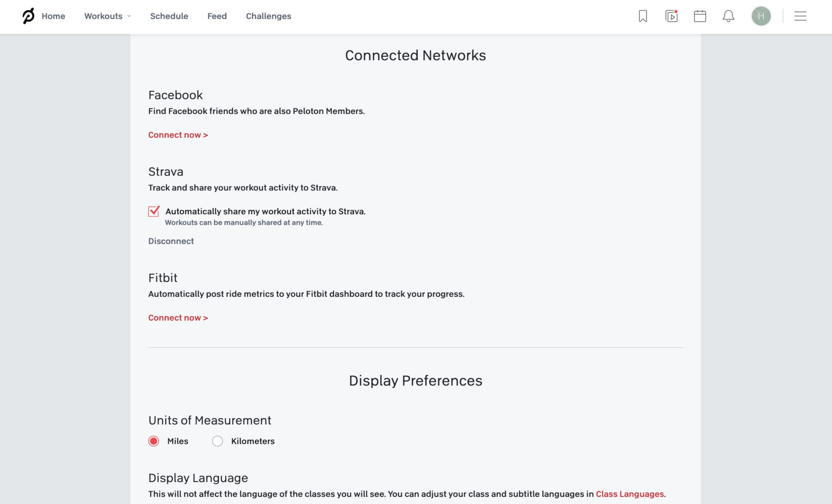Screen dimensions: 832x504
Task: Connect Facebook via Connect now link
Action: pos(178,135)
